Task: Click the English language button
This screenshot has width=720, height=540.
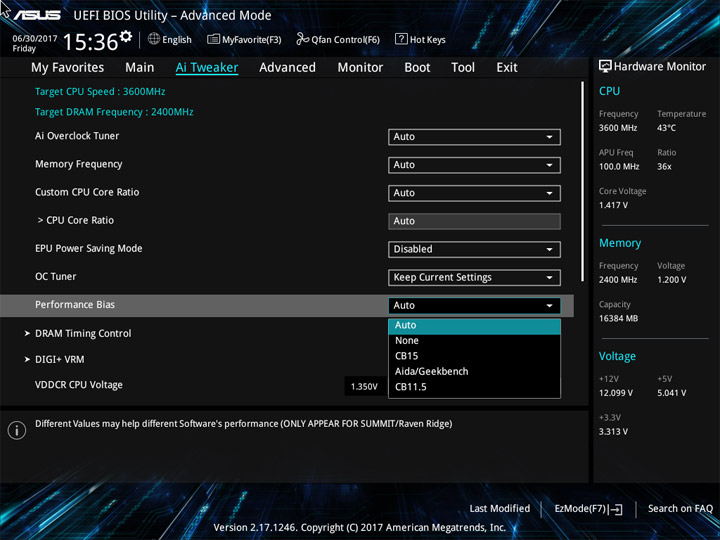Action: pos(170,39)
